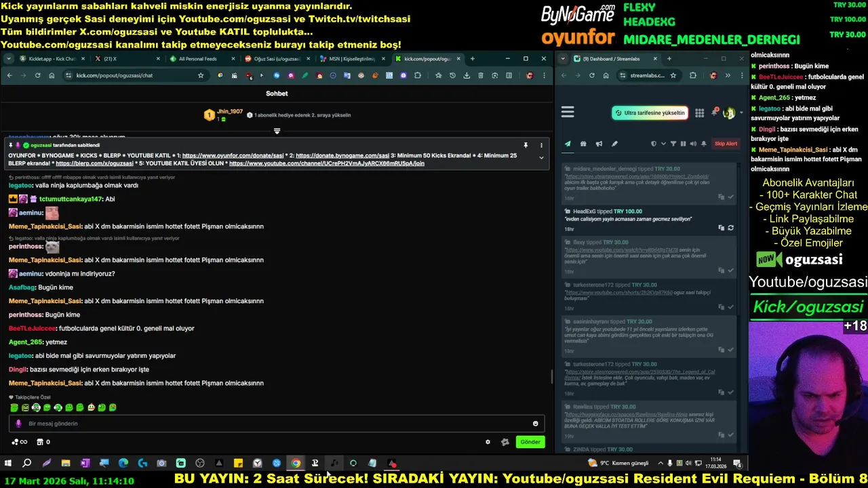Image resolution: width=868 pixels, height=488 pixels.
Task: Click username Meme_Tapinakcisi_Sasi in the last chat message
Action: 45,383
